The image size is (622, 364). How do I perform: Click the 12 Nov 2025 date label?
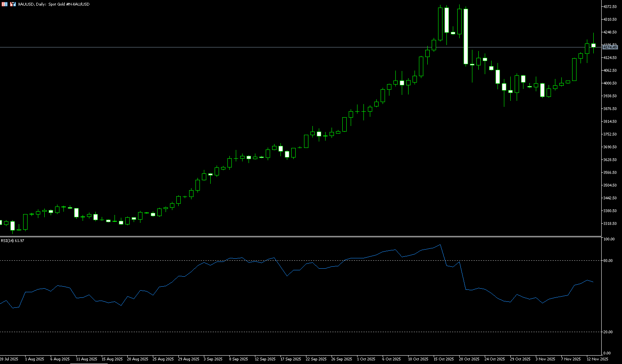597,359
